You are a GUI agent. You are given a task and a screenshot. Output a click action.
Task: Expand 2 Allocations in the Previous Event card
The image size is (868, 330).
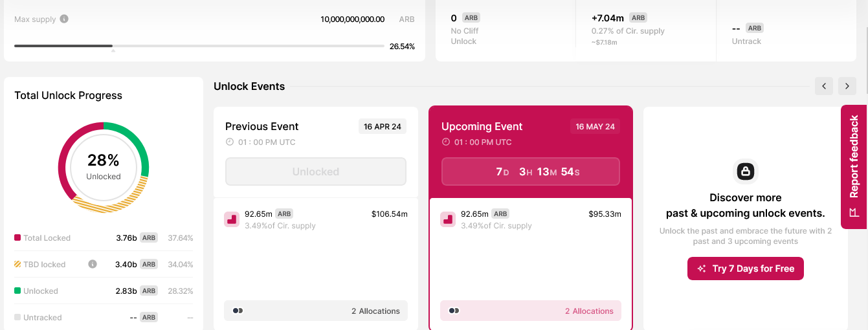(x=316, y=311)
